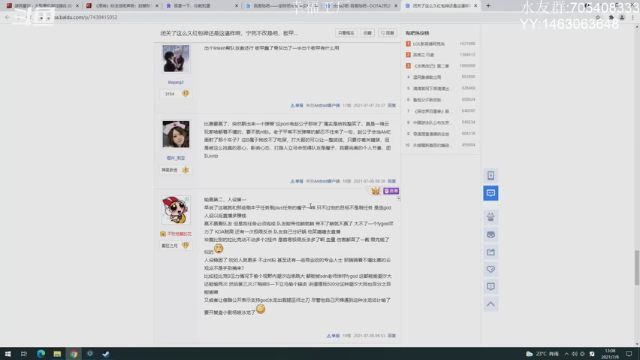Reply to the 17th floor post
640x360 pixels.
point(392,105)
